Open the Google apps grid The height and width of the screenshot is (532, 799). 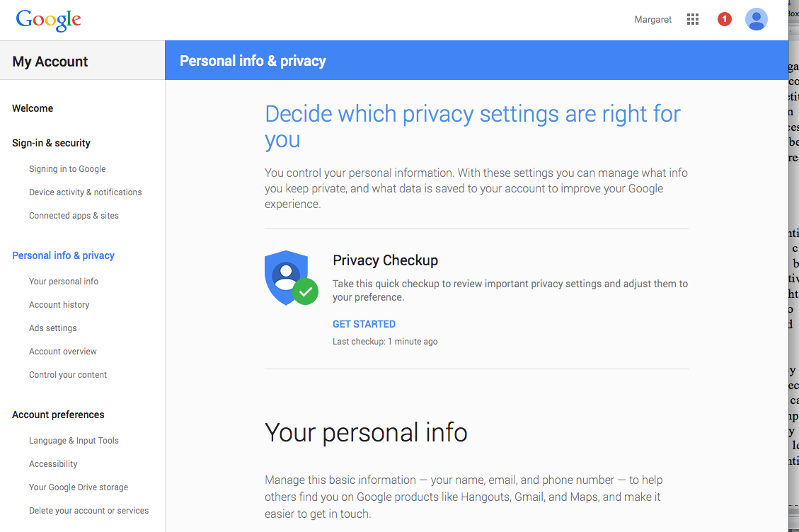pyautogui.click(x=693, y=20)
